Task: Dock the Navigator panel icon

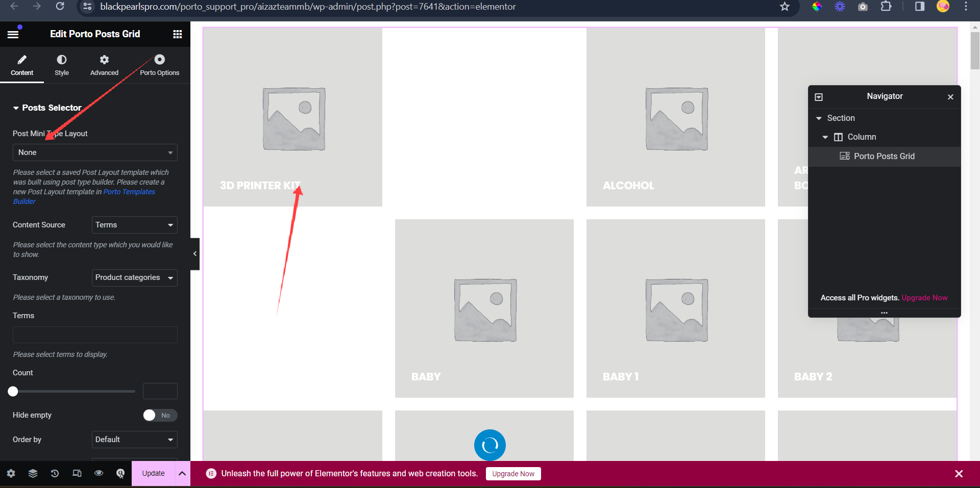Action: (819, 97)
